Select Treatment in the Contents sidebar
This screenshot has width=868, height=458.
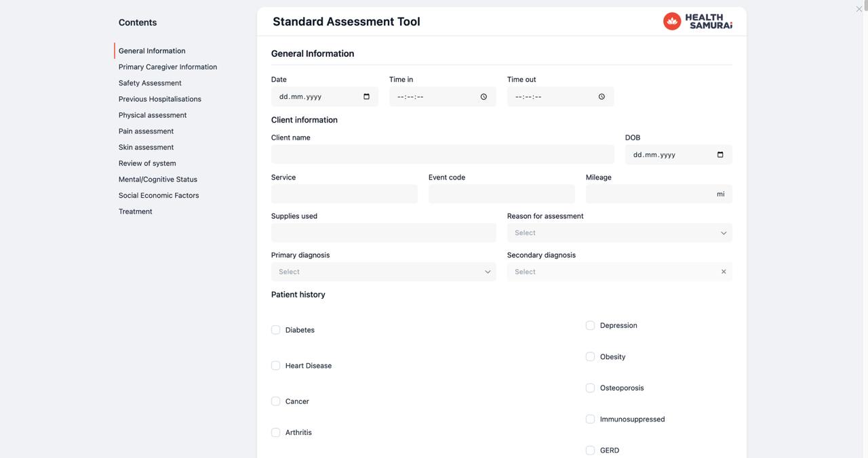coord(136,209)
